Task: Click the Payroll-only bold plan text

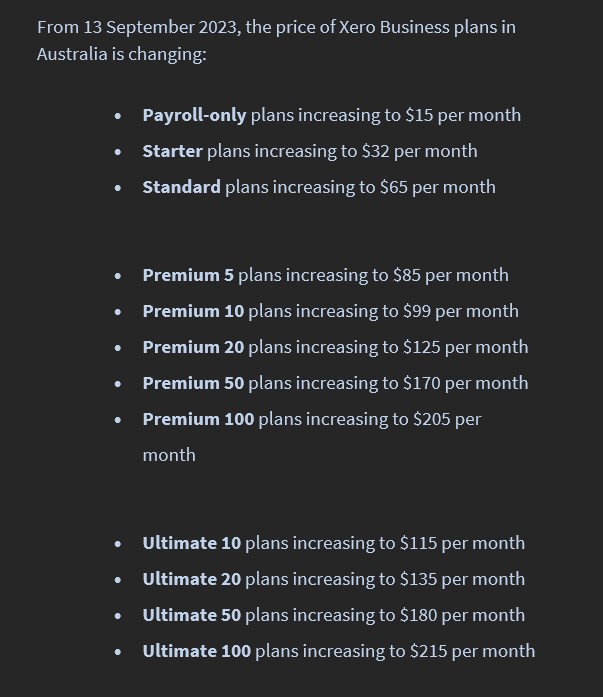Action: click(x=194, y=116)
